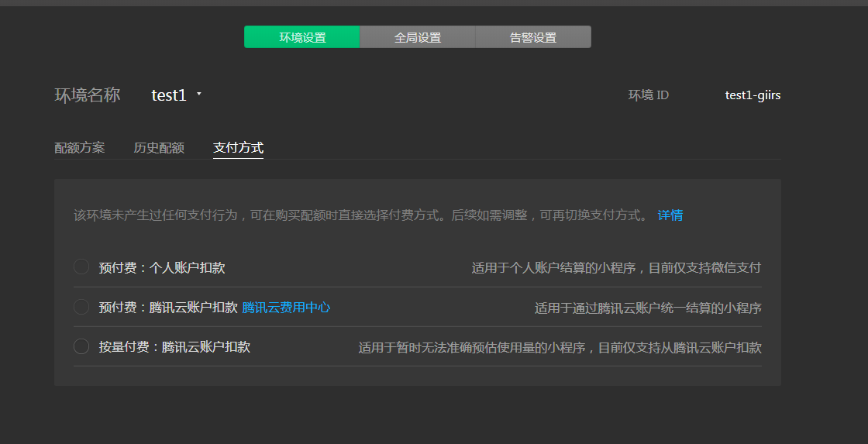Open the 环境设置 top tab
Screen dimensions: 868x444
(x=301, y=37)
